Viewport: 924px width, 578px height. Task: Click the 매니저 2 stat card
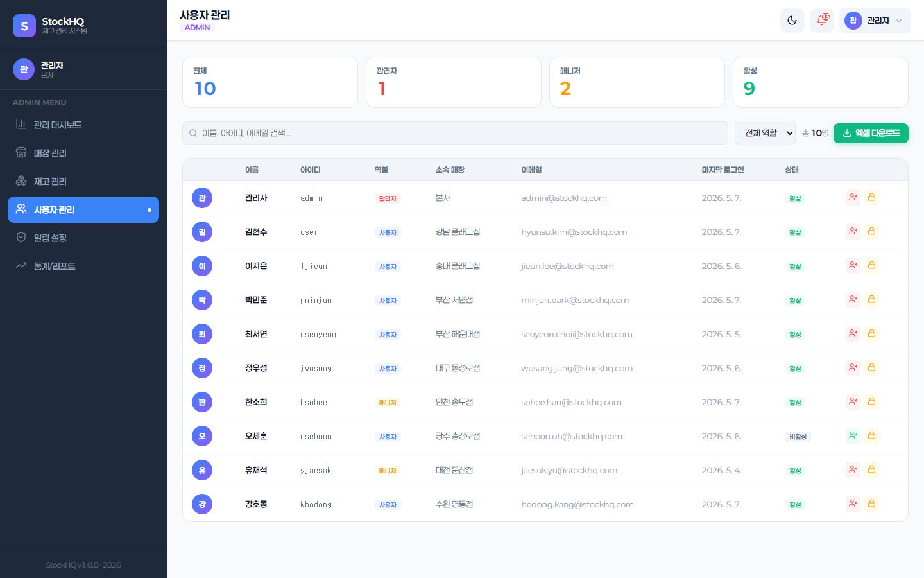coord(637,82)
